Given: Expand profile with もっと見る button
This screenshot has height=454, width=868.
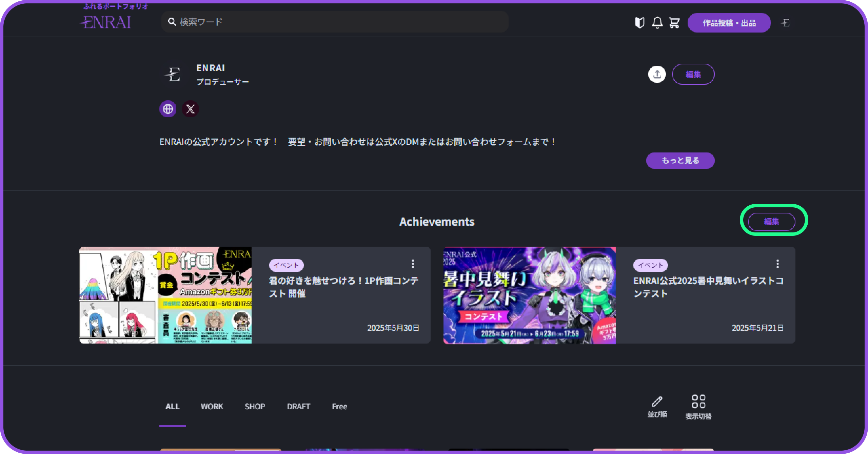Looking at the screenshot, I should tap(680, 161).
